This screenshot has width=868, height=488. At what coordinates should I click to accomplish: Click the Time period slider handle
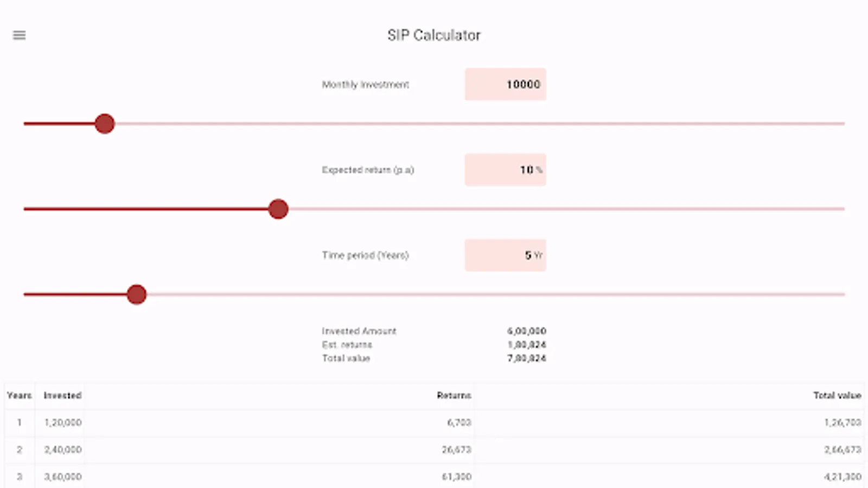tap(137, 294)
